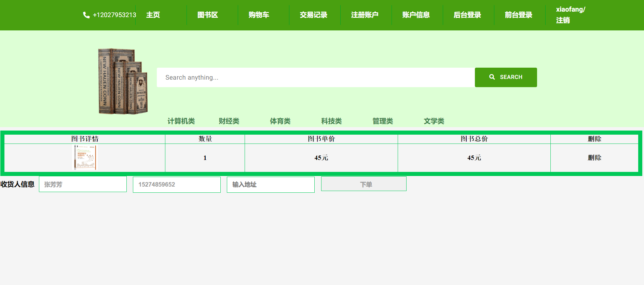Click the quantity cell showing 1
Screen dimensions: 644x285
point(205,158)
